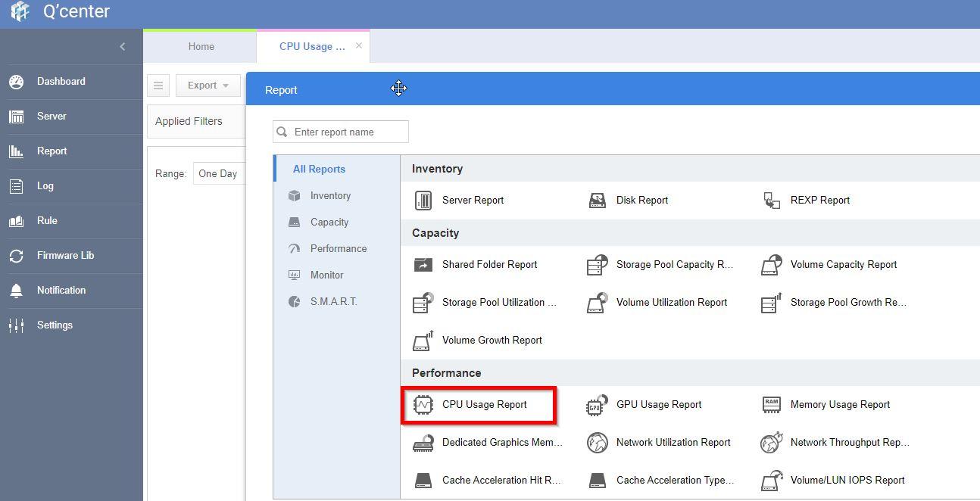Click the Storage Pool Growth report icon
Viewport: 980px width, 501px height.
(x=772, y=303)
